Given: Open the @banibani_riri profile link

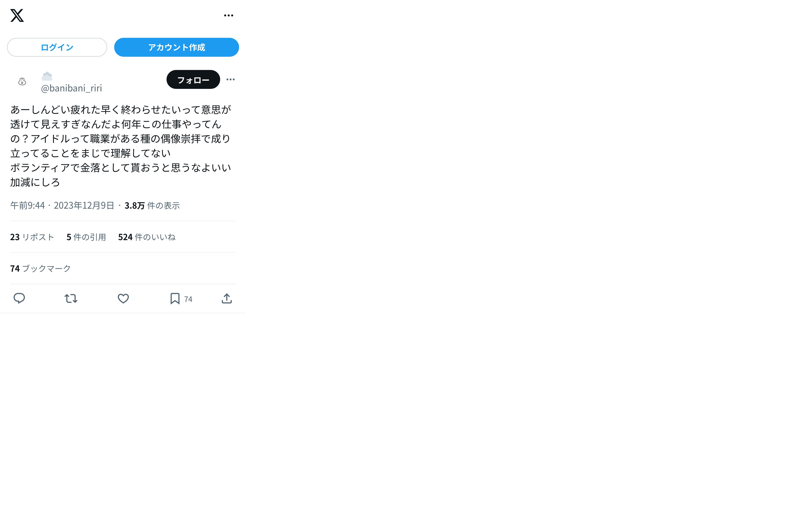Looking at the screenshot, I should point(71,88).
